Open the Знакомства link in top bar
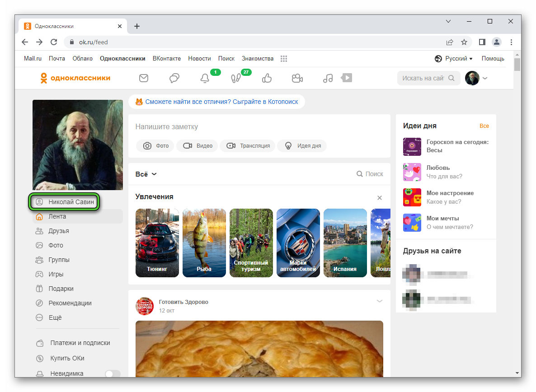This screenshot has width=536, height=392. click(x=258, y=58)
